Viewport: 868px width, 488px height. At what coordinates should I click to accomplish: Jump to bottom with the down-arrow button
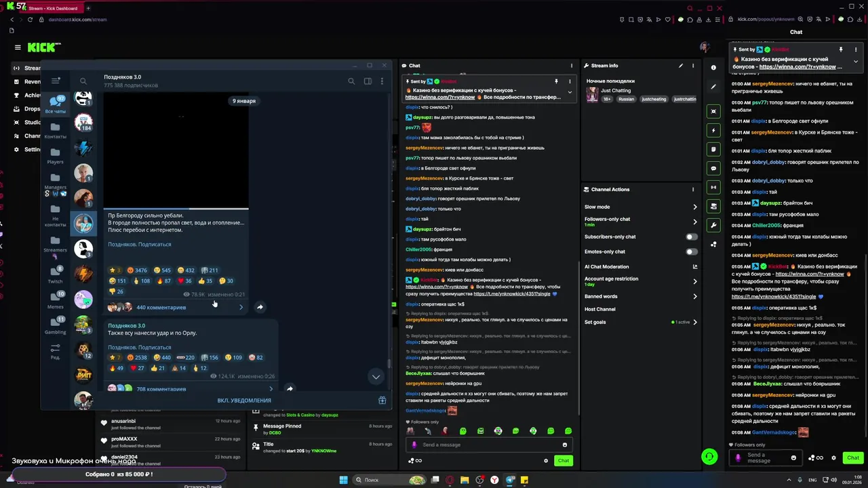(376, 376)
